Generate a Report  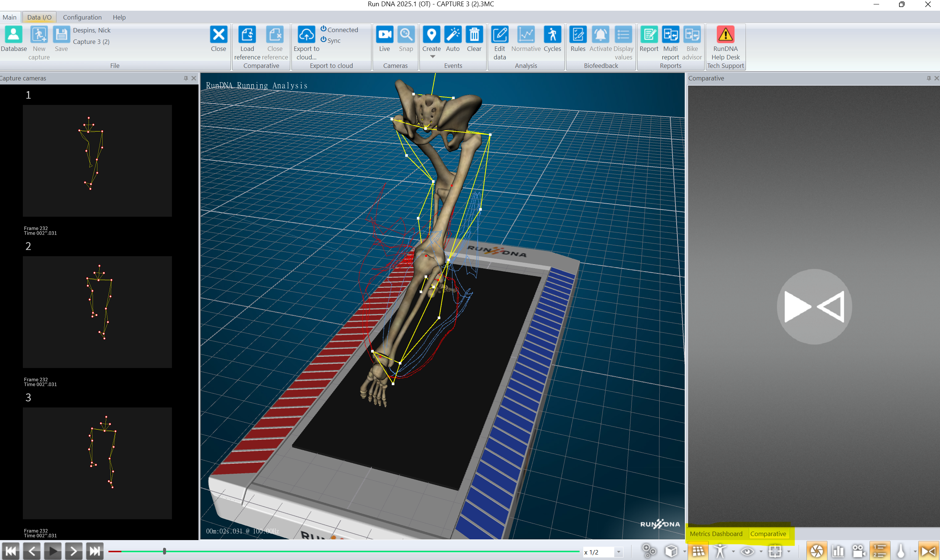649,35
